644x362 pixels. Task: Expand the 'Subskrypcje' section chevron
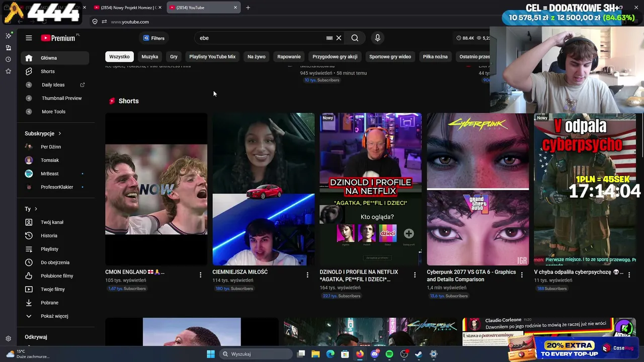59,134
